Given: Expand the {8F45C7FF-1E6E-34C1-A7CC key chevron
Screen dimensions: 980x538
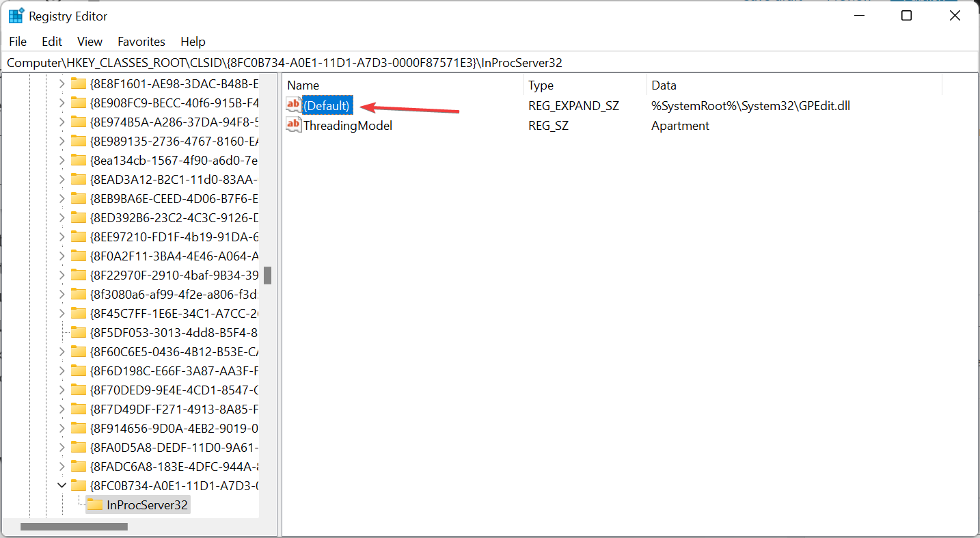Looking at the screenshot, I should pyautogui.click(x=62, y=314).
